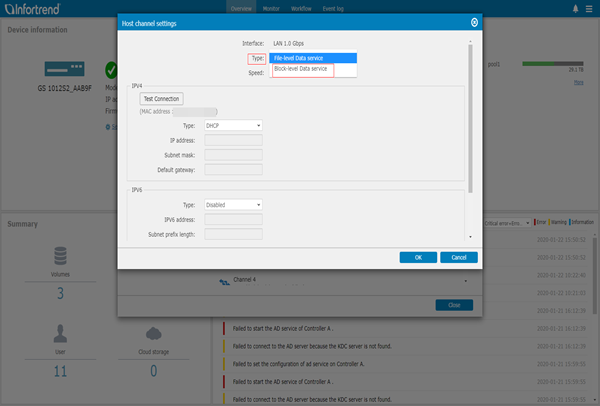
Task: Close the Host channel settings dialog
Action: click(x=474, y=21)
